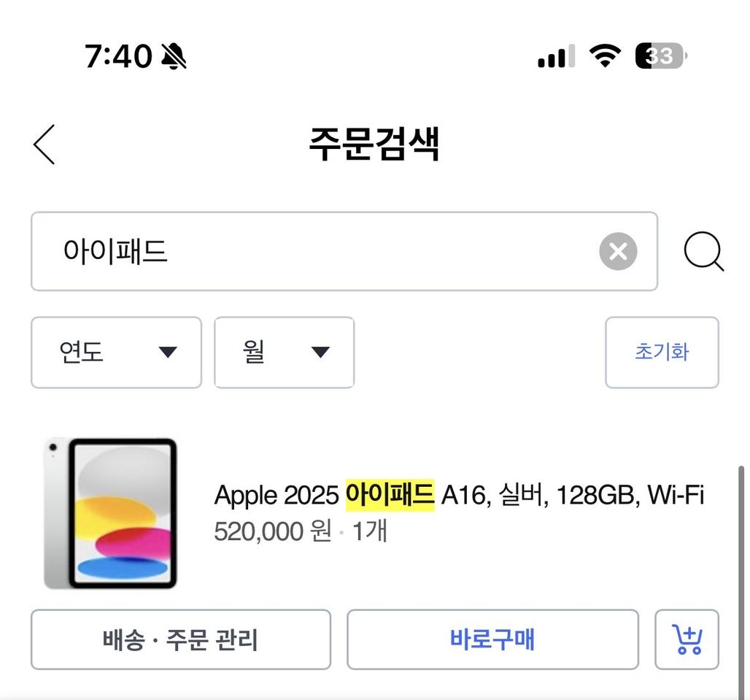Open the 연도 year dropdown
Screen dimensions: 750x700
click(115, 353)
